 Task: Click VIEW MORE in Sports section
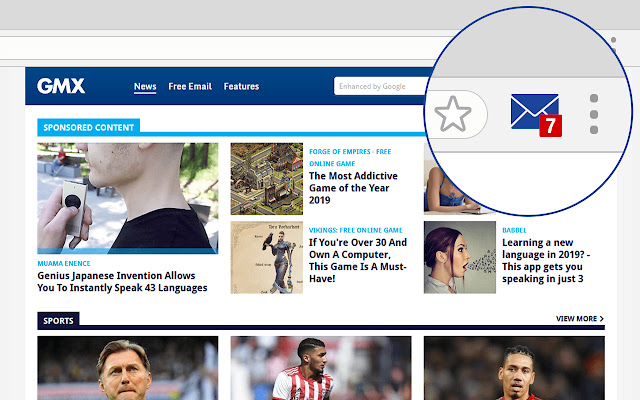580,319
